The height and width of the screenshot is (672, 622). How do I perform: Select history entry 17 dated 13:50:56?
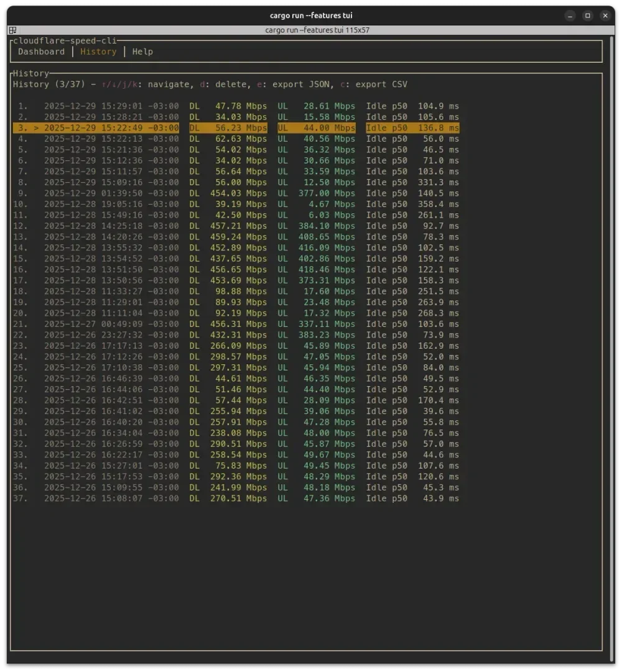click(236, 280)
